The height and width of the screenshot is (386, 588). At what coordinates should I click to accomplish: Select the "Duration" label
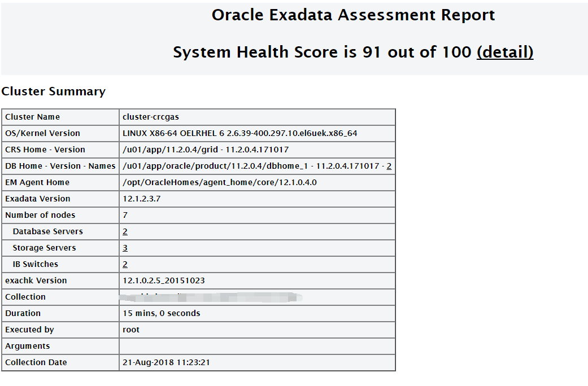[x=23, y=313]
